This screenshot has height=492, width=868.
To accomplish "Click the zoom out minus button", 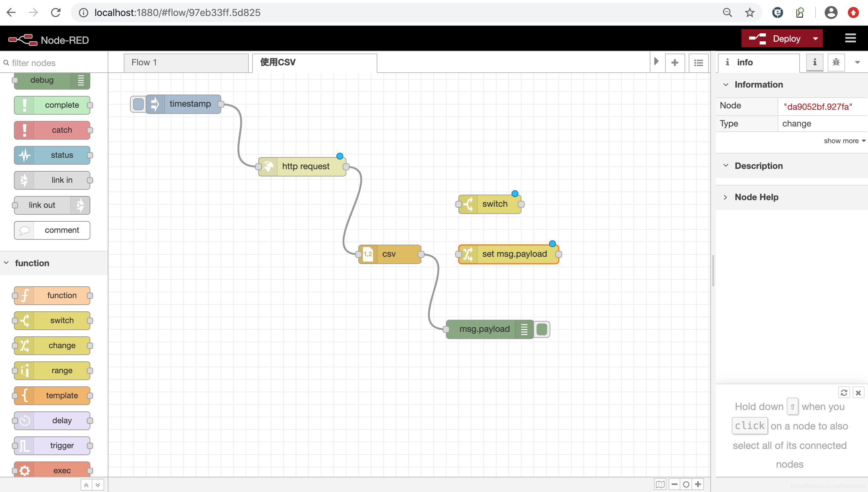I will (674, 484).
